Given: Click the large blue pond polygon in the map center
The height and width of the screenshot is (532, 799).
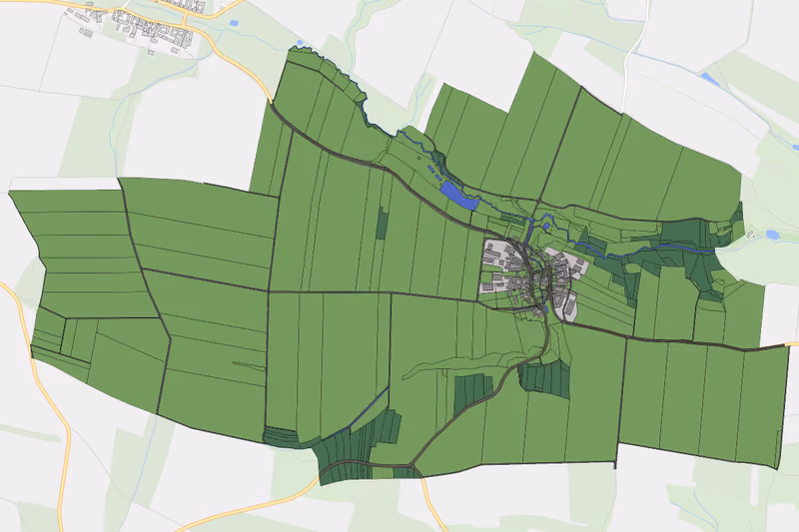Looking at the screenshot, I should (x=458, y=196).
